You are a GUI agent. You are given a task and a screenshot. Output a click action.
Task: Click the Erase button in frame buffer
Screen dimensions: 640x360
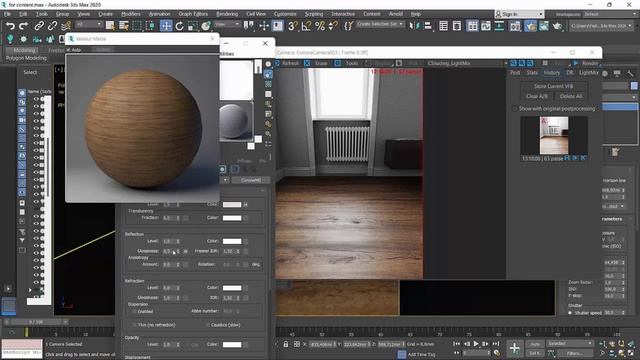pos(317,63)
